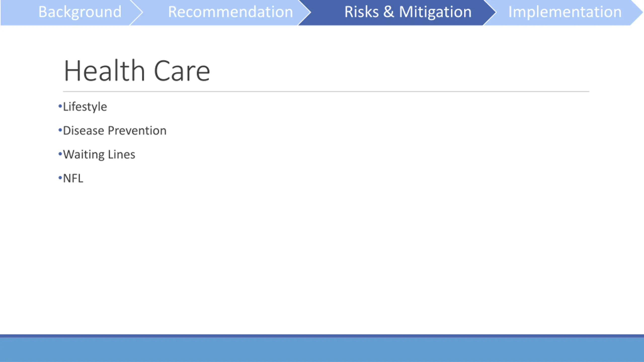Select the Lifestyle bullet text

(85, 107)
